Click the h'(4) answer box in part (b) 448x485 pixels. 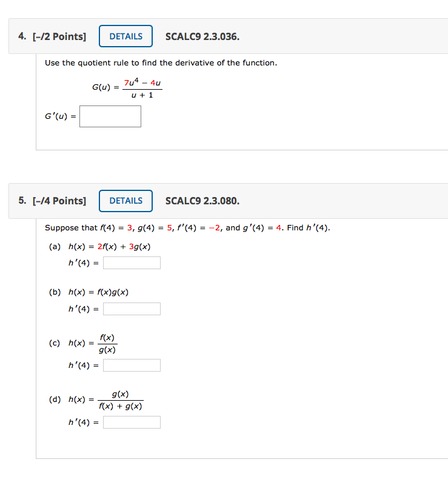pyautogui.click(x=132, y=309)
